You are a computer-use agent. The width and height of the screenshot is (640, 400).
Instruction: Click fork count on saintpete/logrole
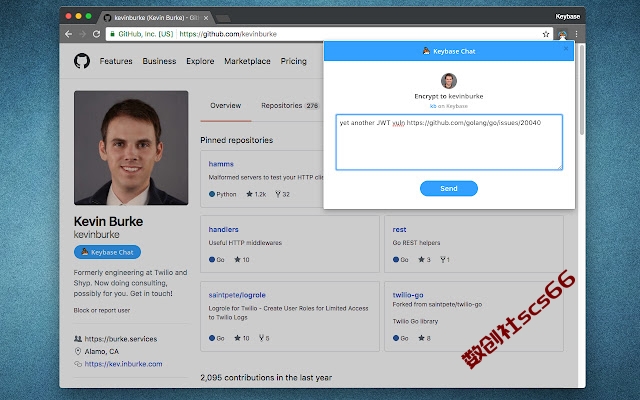[x=264, y=338]
